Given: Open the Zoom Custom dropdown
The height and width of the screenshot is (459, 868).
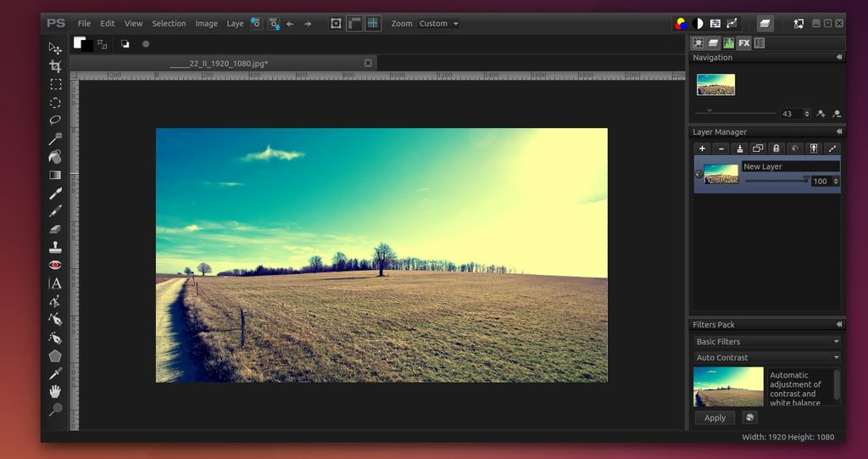Looking at the screenshot, I should 438,24.
